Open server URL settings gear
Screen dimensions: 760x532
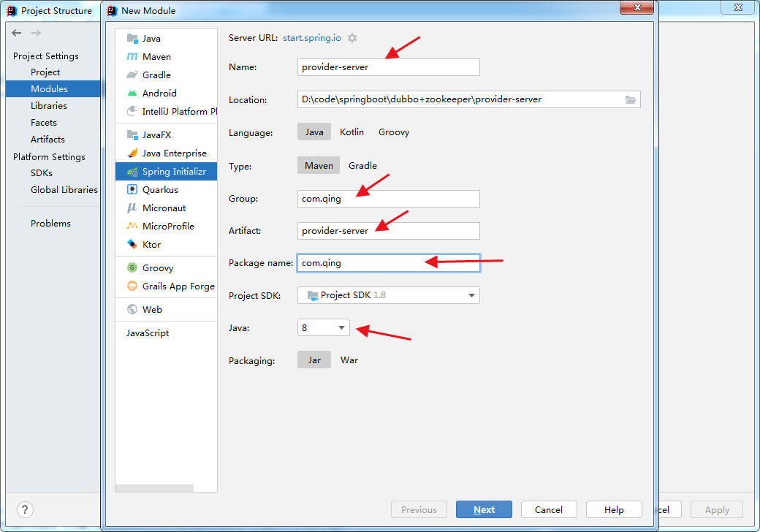click(x=352, y=38)
